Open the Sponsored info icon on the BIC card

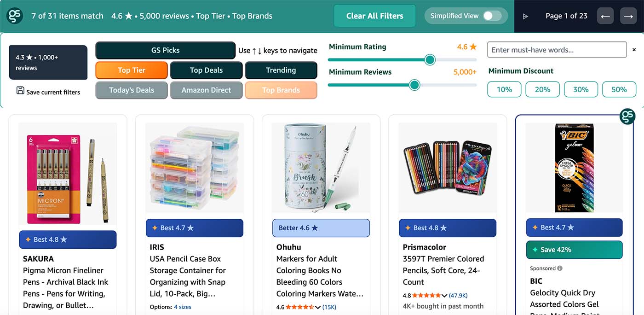coord(560,268)
